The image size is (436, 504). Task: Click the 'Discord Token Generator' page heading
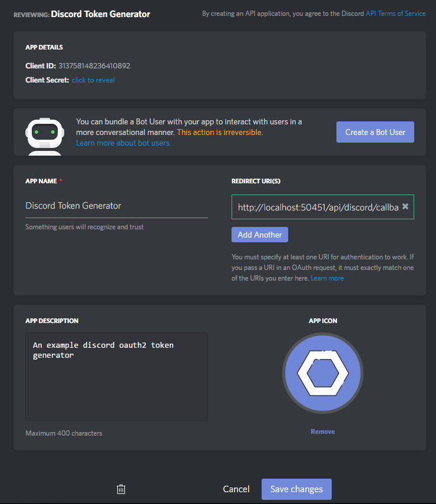100,13
